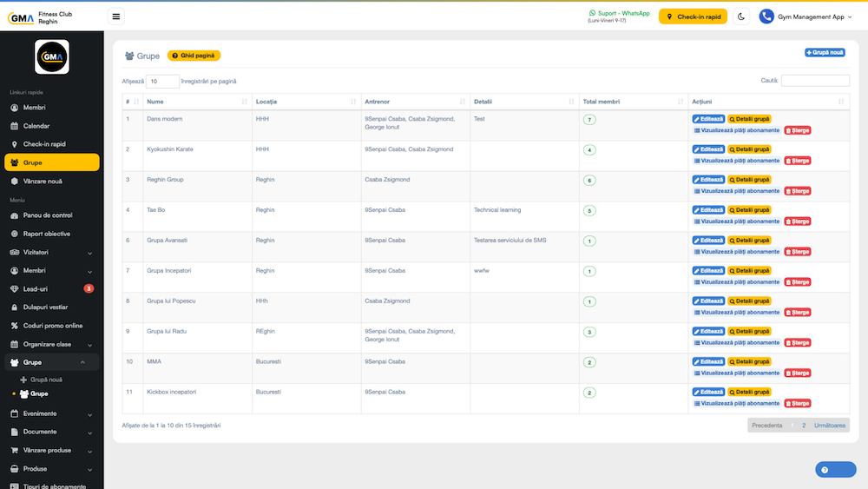Click Șterge for Dans modern

pyautogui.click(x=798, y=130)
